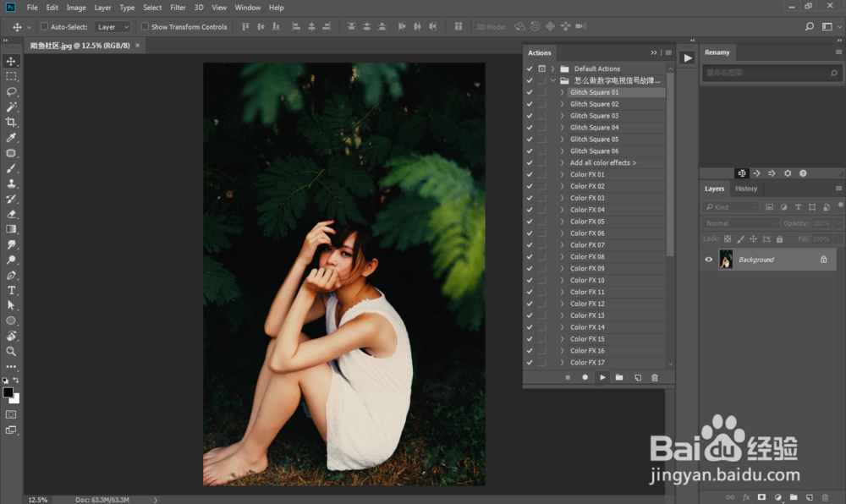Select the Rectangular Marquee tool
846x504 pixels.
(11, 77)
